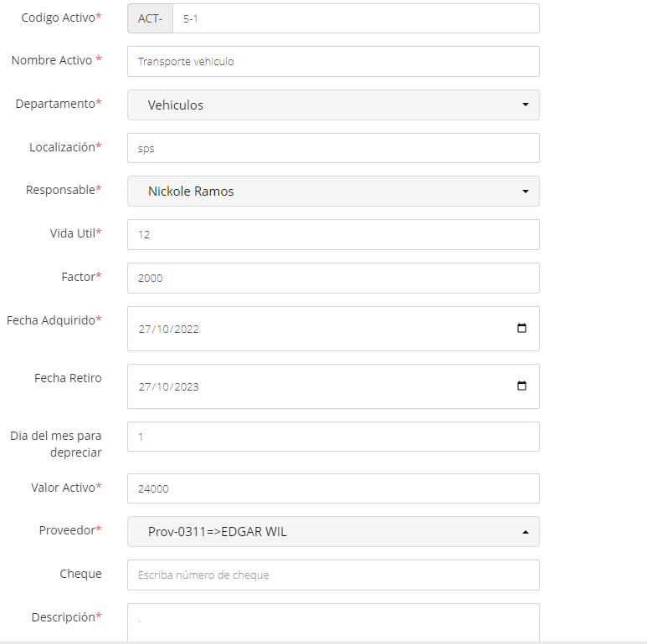Click the ACT- prefix addon box
Image resolution: width=647 pixels, height=644 pixels.
(150, 18)
